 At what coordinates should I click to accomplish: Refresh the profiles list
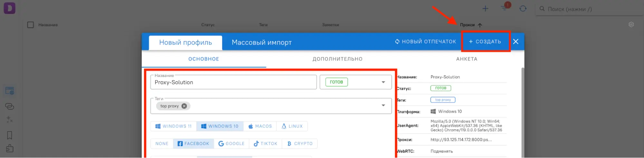pos(523,9)
